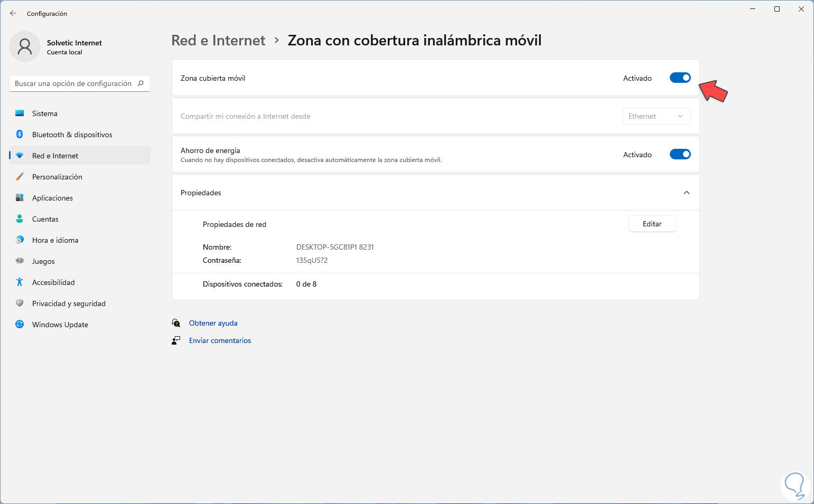Disable the Ahorro de energía toggle
Viewport: 814px width, 504px height.
coord(680,155)
